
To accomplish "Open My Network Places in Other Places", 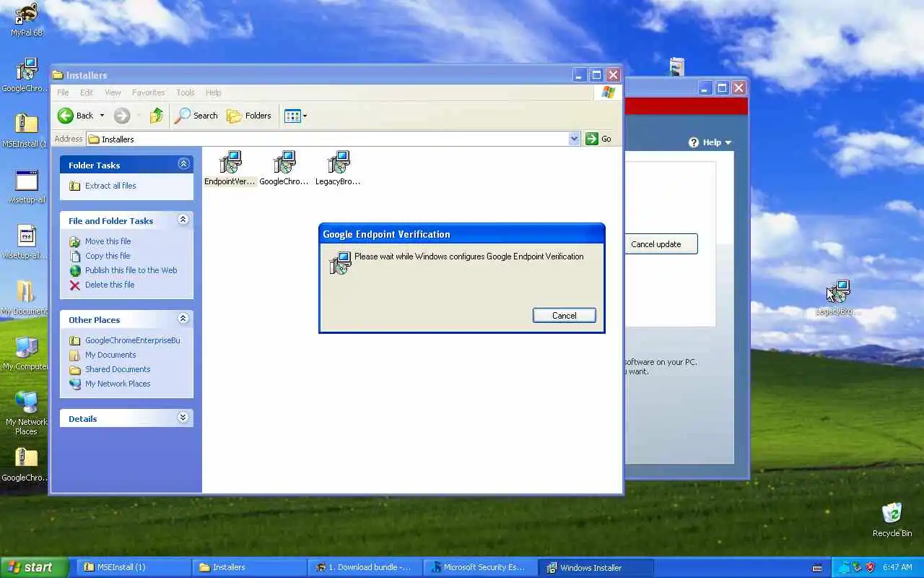I will click(x=118, y=384).
